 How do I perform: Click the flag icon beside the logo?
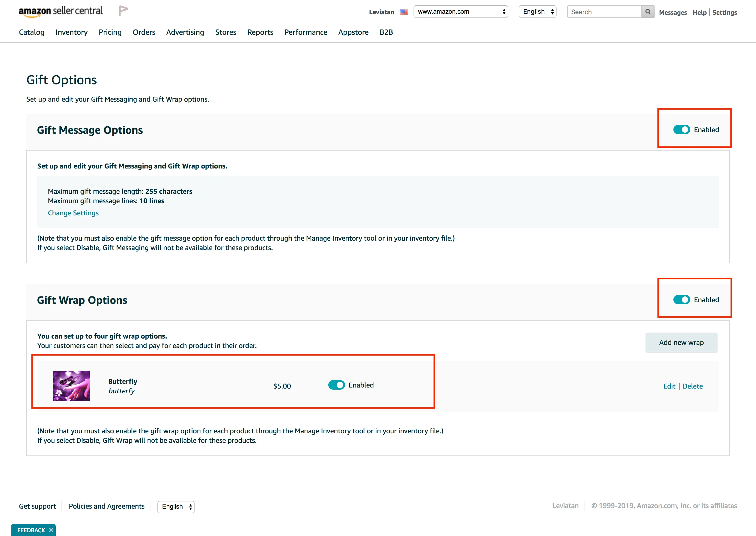coord(123,11)
